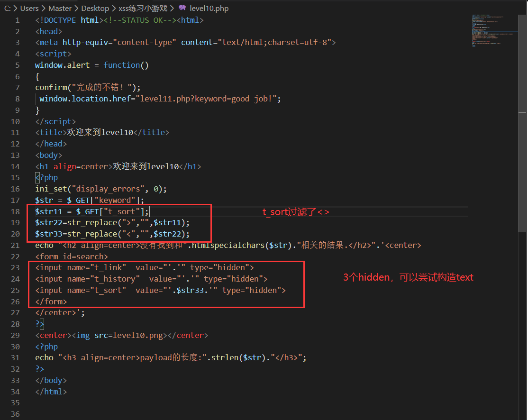Click the <body> tag on line 13
528x420 pixels.
(x=49, y=155)
